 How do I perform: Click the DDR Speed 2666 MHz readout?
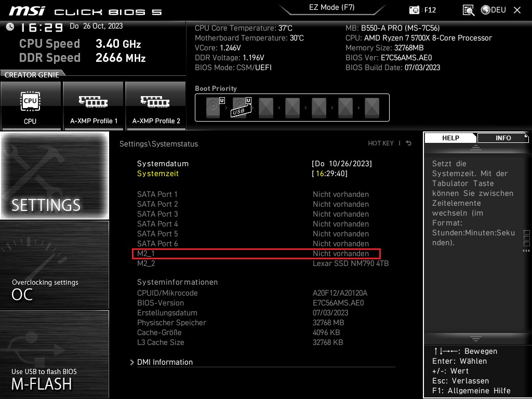click(x=83, y=58)
